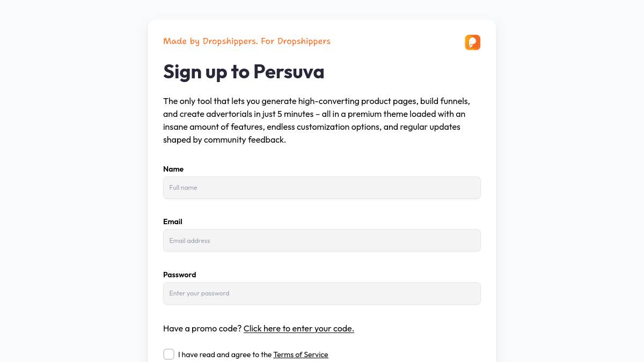Click the 'Have a promo code?' text
644x362 pixels.
point(202,328)
